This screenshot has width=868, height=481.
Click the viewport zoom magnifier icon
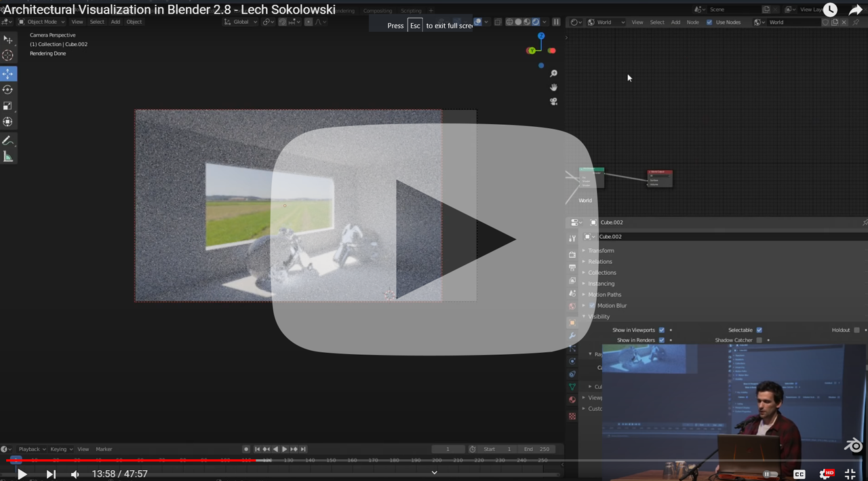(553, 73)
